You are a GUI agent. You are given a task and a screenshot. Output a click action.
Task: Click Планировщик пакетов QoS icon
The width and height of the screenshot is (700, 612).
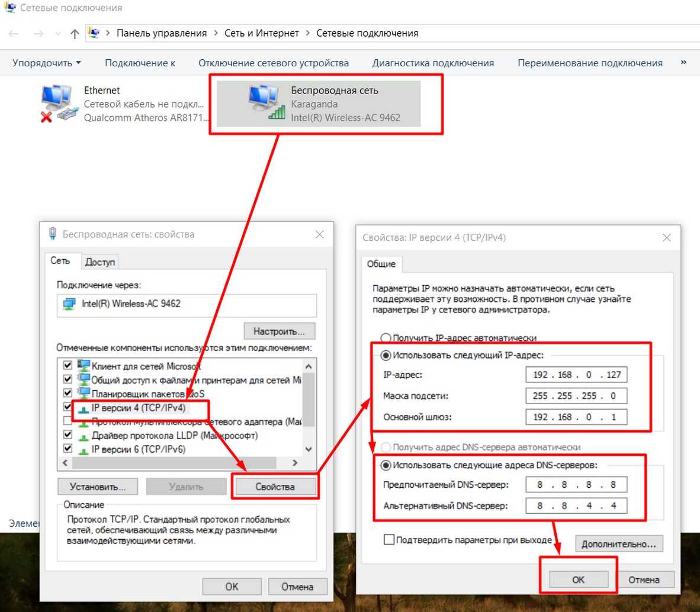(84, 393)
